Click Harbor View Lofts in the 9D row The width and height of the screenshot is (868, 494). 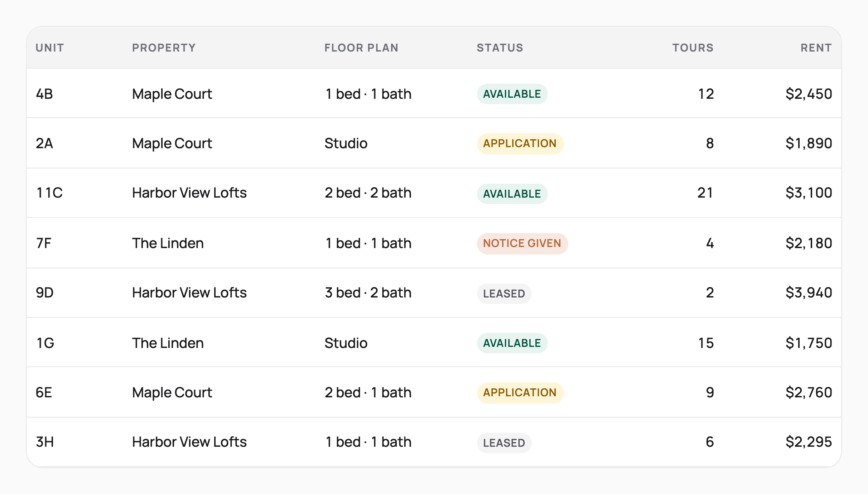pyautogui.click(x=189, y=292)
